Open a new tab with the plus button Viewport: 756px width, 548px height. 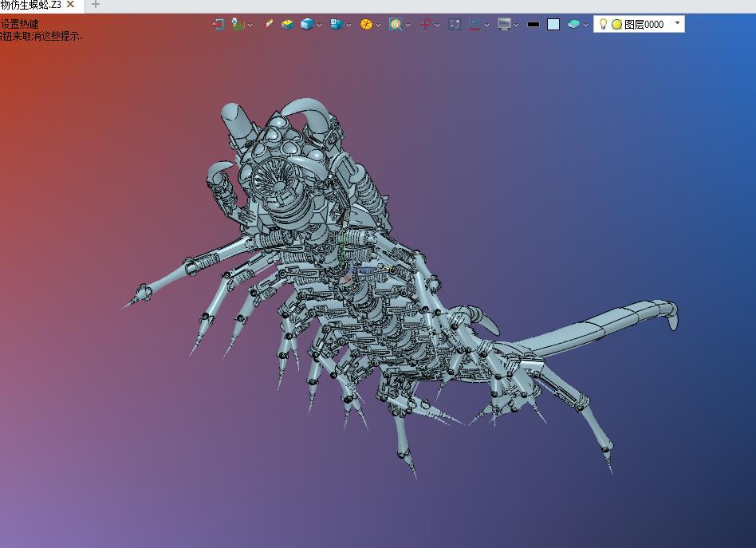point(96,5)
